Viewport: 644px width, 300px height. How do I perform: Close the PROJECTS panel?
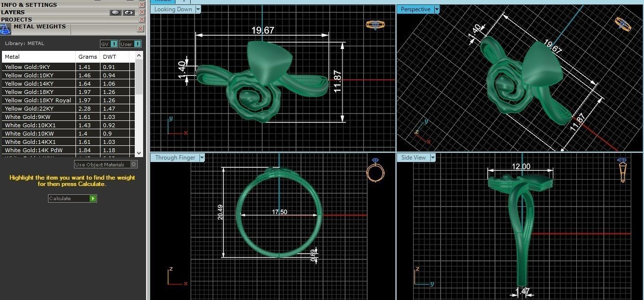142,20
